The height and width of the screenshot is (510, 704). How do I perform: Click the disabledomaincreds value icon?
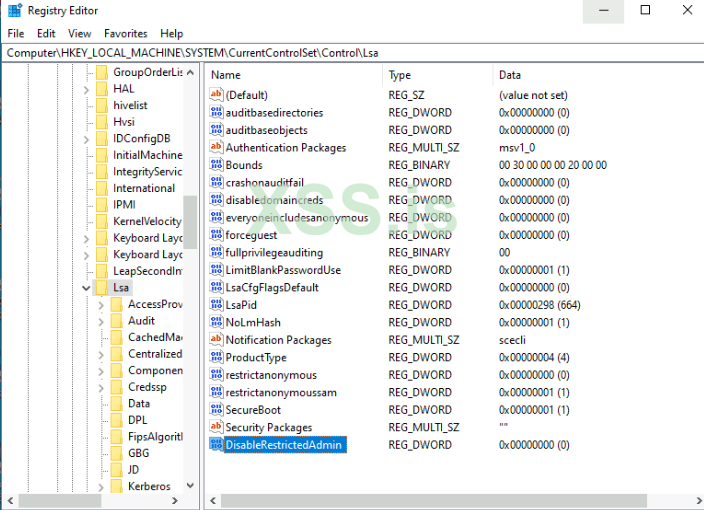pyautogui.click(x=216, y=199)
